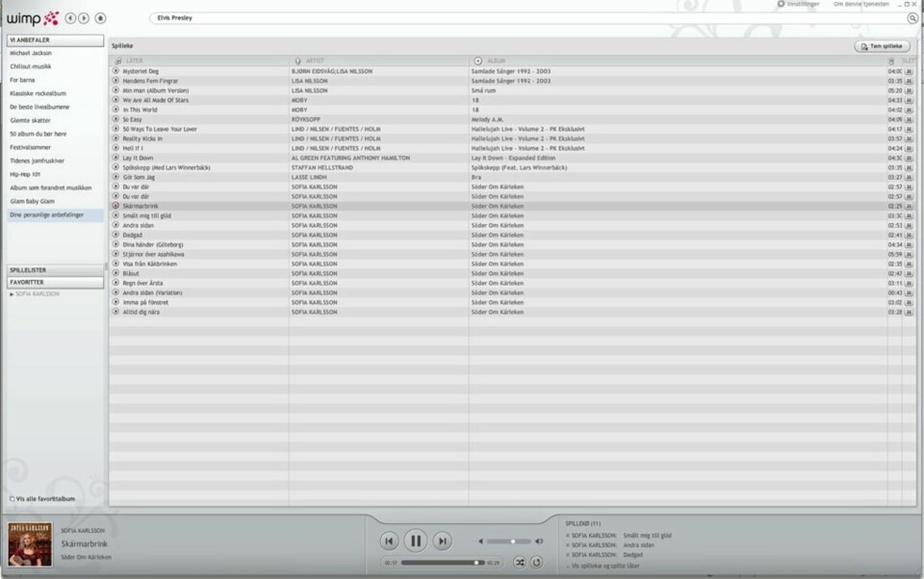Click the forward navigation arrow icon

point(85,18)
